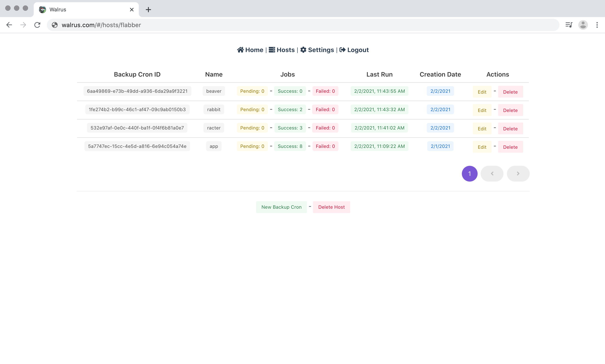Open the browser three-dot menu

tap(597, 25)
